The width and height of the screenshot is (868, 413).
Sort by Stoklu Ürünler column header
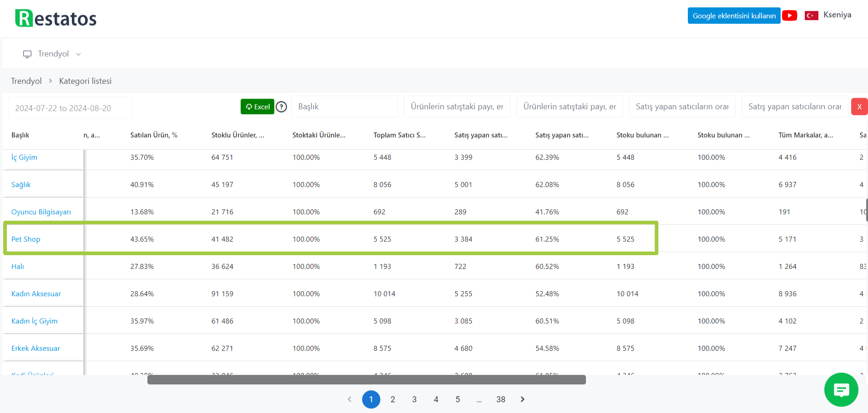tap(237, 135)
